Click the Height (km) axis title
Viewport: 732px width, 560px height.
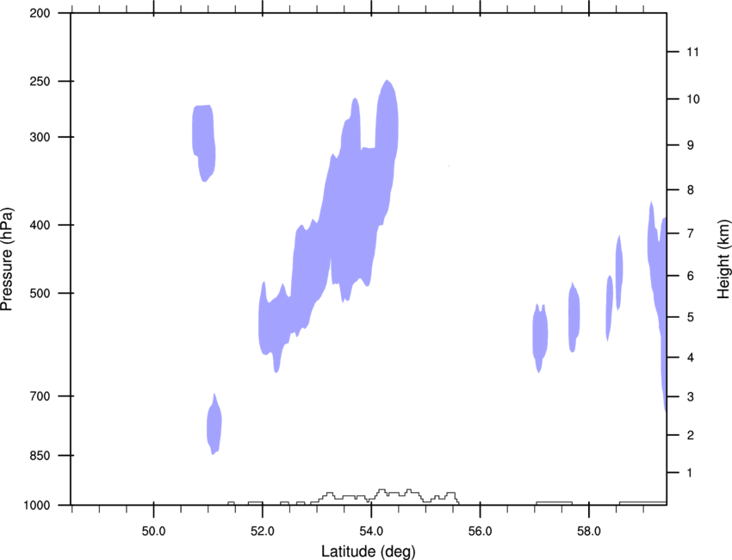tap(723, 258)
